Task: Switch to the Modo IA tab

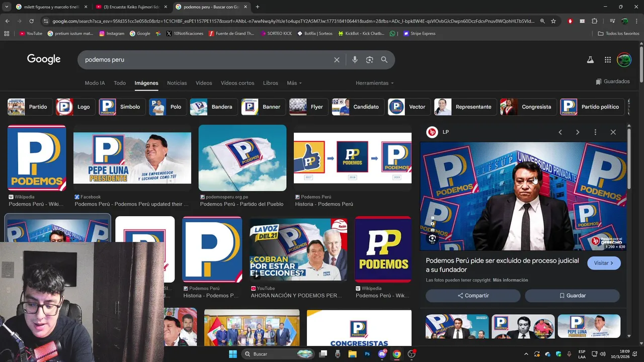Action: [x=95, y=83]
